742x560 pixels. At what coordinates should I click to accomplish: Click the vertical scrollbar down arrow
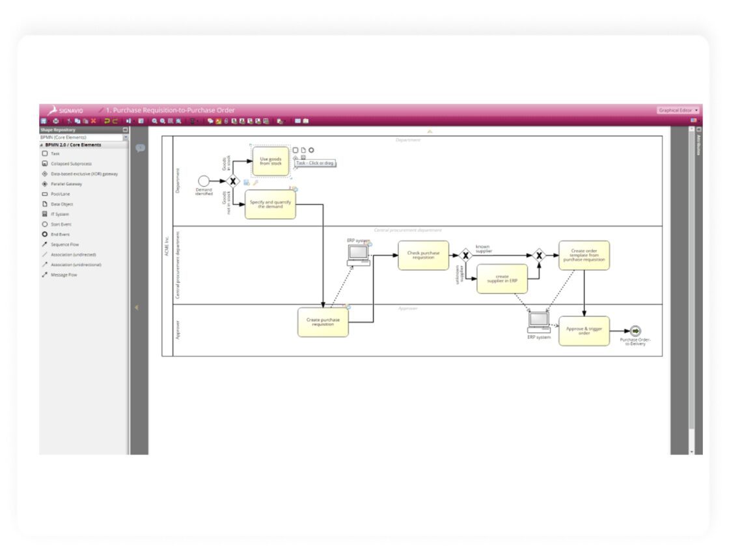pos(691,451)
